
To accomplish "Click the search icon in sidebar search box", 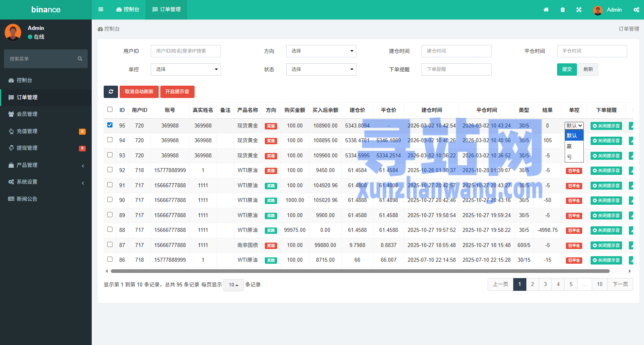I will pos(80,59).
